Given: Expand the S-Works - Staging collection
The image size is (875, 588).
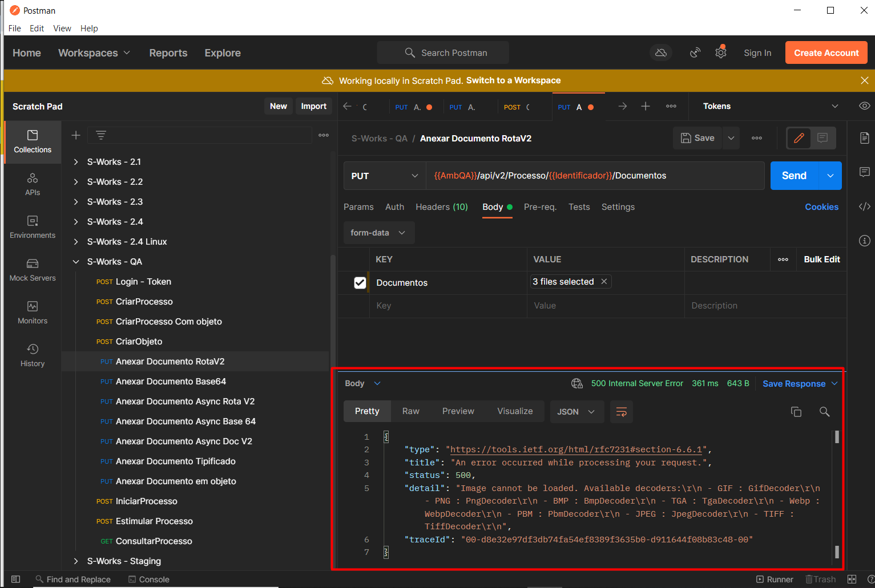Looking at the screenshot, I should [x=76, y=561].
